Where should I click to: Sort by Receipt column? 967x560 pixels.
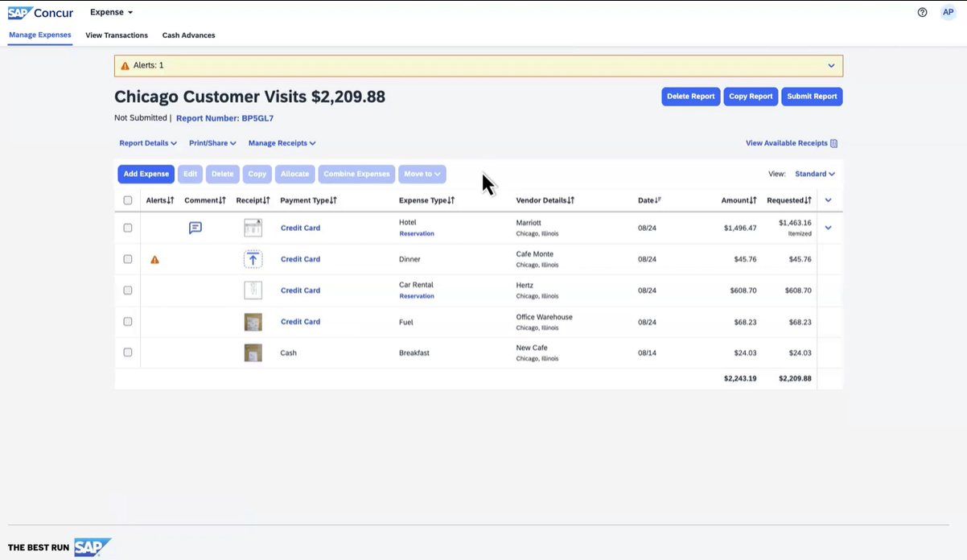click(x=253, y=200)
